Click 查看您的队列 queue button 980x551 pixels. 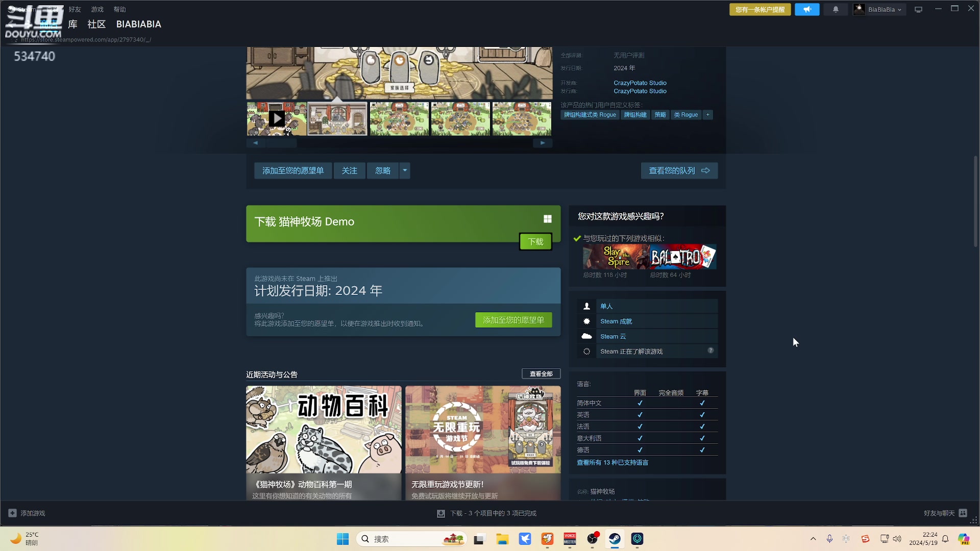679,170
